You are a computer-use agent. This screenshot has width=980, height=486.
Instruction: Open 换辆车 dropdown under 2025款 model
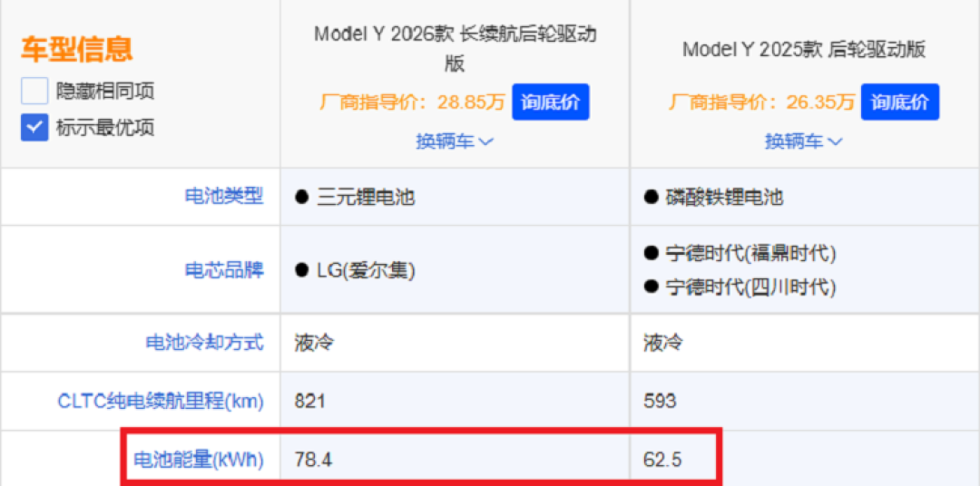[x=804, y=141]
